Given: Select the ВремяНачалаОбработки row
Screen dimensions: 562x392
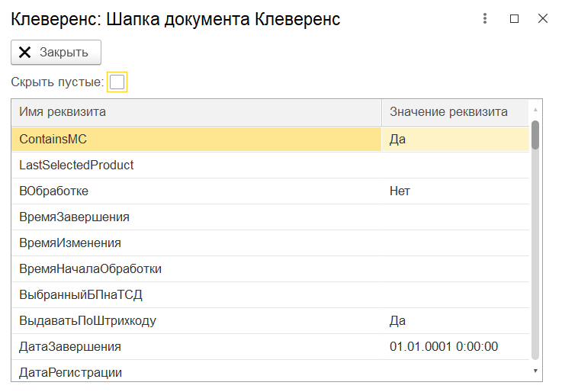Looking at the screenshot, I should tap(270, 268).
